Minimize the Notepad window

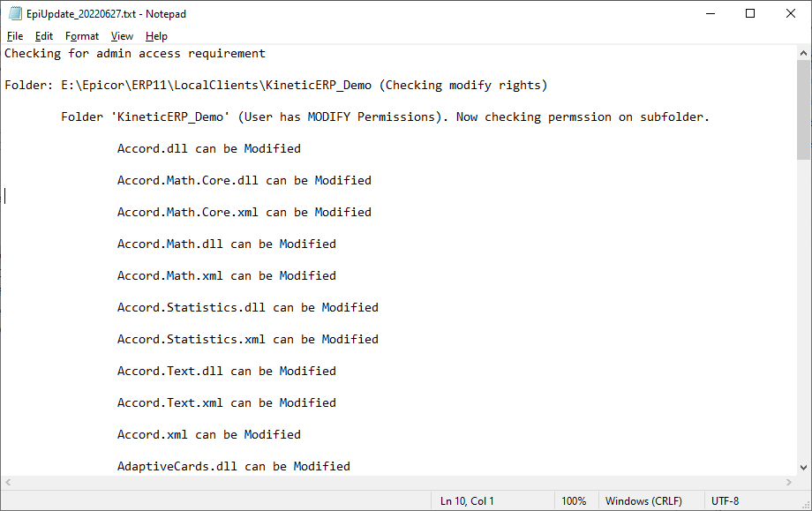click(710, 13)
